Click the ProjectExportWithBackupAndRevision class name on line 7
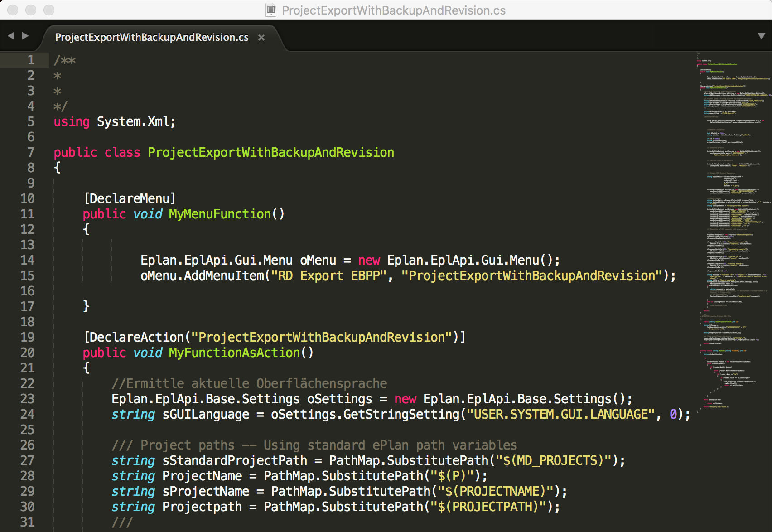The height and width of the screenshot is (532, 772). pos(271,152)
